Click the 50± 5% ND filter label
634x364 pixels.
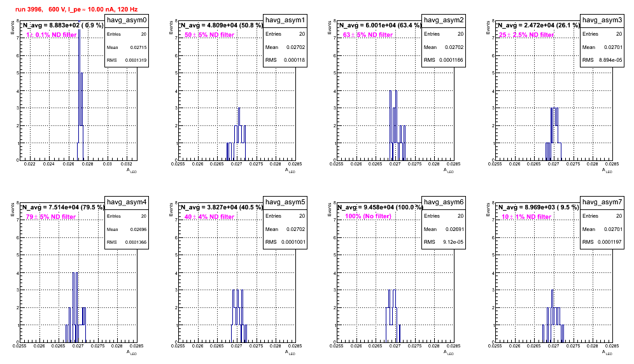[x=209, y=35]
